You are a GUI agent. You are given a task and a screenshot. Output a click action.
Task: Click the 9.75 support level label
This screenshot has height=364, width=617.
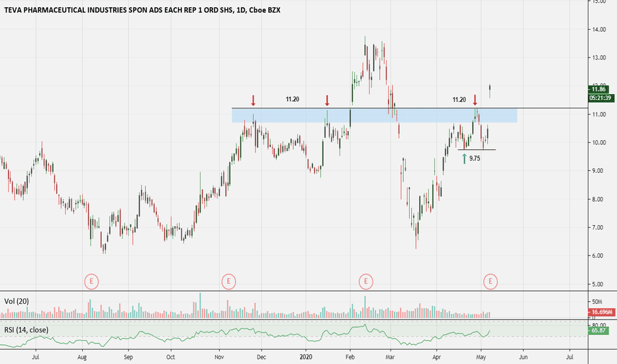tap(475, 159)
